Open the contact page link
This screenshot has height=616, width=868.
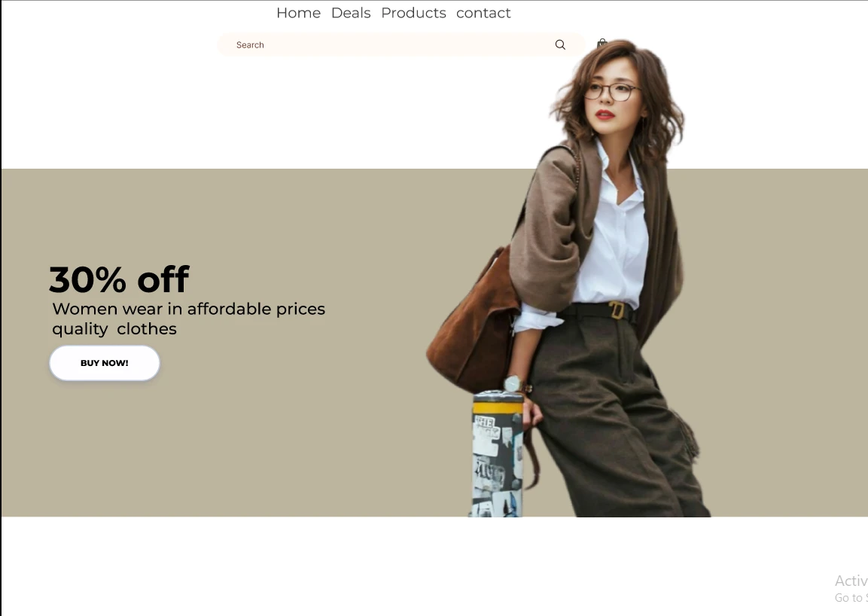483,13
